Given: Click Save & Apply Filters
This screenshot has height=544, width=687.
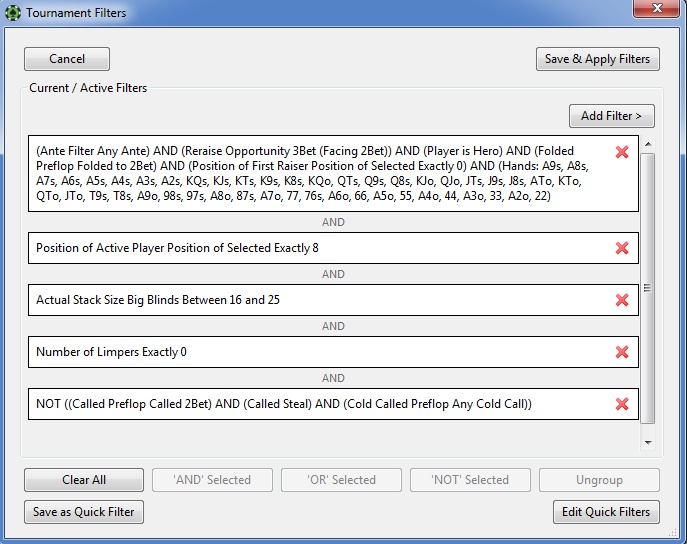Looking at the screenshot, I should click(x=598, y=59).
